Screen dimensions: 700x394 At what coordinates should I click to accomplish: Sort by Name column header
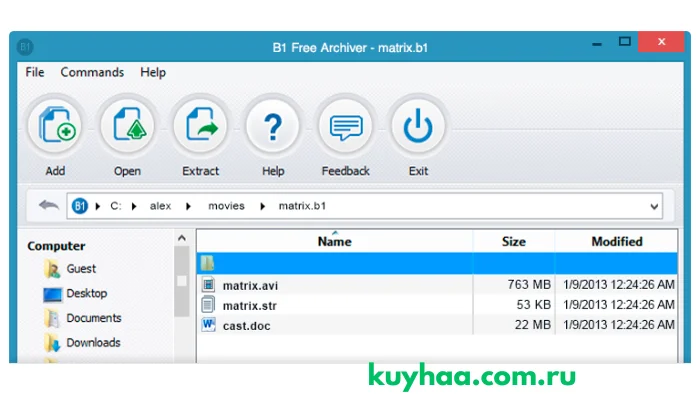(334, 241)
